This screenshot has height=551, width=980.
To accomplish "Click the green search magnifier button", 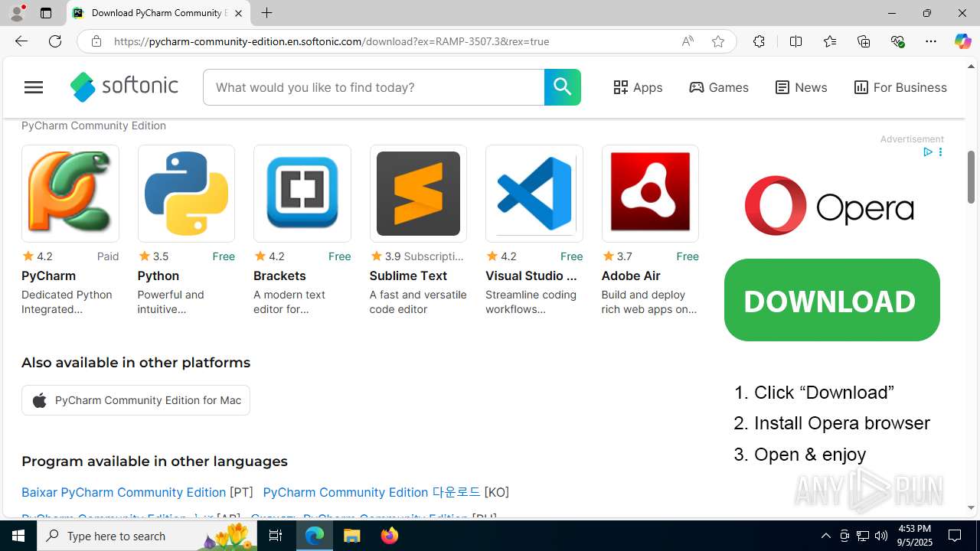I will click(x=562, y=87).
